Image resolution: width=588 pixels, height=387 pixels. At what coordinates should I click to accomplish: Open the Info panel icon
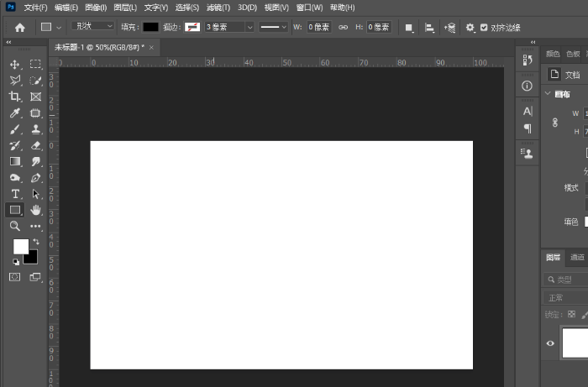(x=527, y=86)
